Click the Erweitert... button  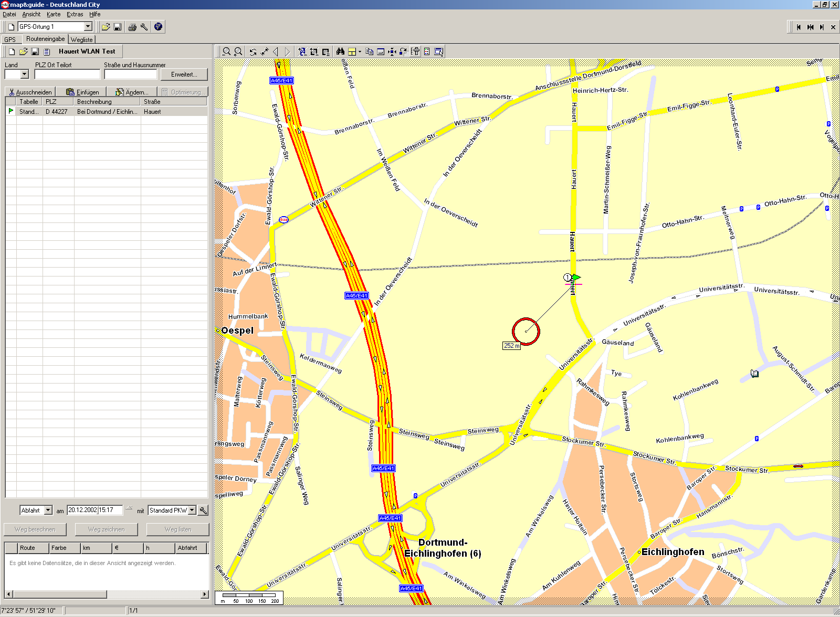(x=184, y=75)
